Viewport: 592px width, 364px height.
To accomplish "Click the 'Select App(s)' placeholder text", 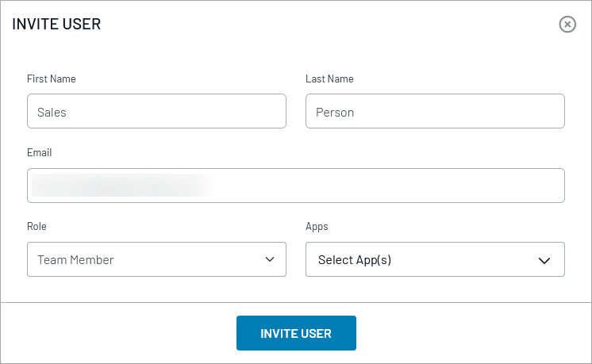I will 355,259.
